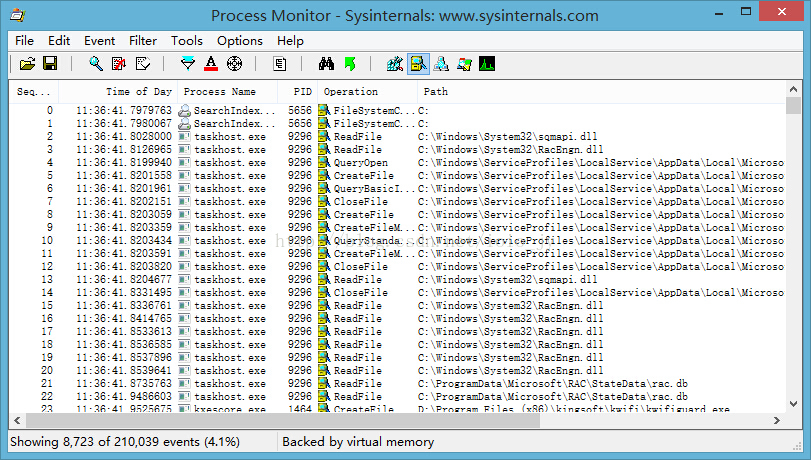
Task: Sort by the Path column header
Action: 602,92
